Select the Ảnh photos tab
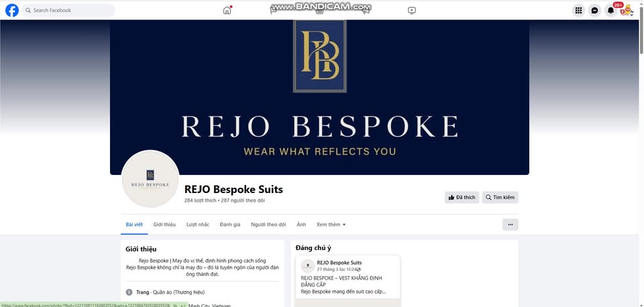644x307 pixels. tap(301, 225)
